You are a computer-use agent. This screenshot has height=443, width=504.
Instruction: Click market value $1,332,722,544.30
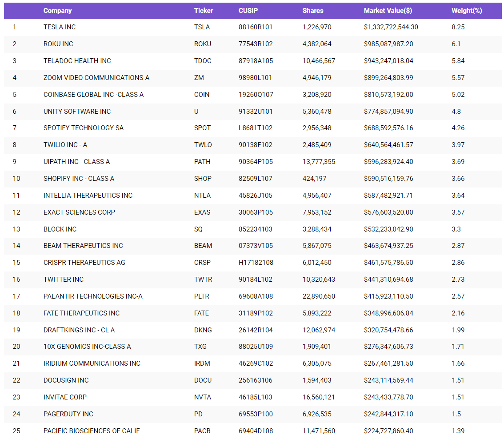[x=391, y=27]
